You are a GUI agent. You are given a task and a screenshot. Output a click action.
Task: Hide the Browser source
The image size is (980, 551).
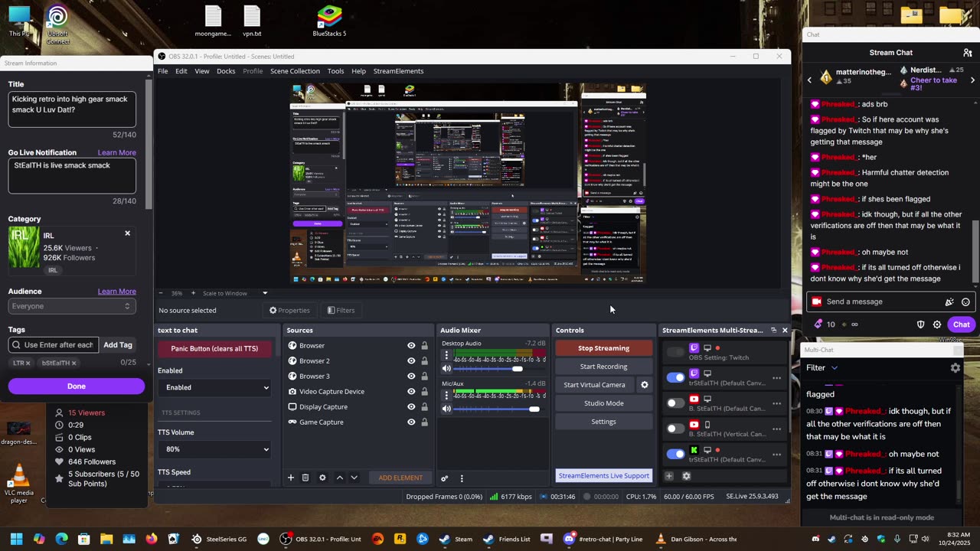tap(411, 346)
